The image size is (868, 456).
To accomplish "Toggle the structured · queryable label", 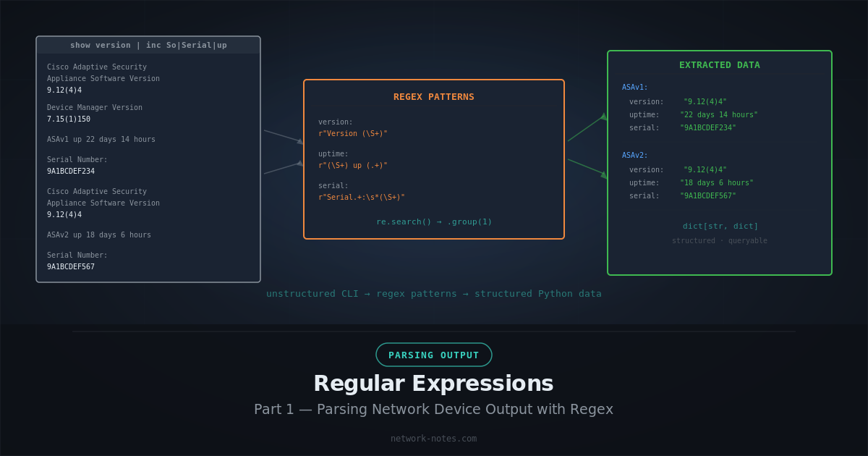I will pyautogui.click(x=719, y=240).
